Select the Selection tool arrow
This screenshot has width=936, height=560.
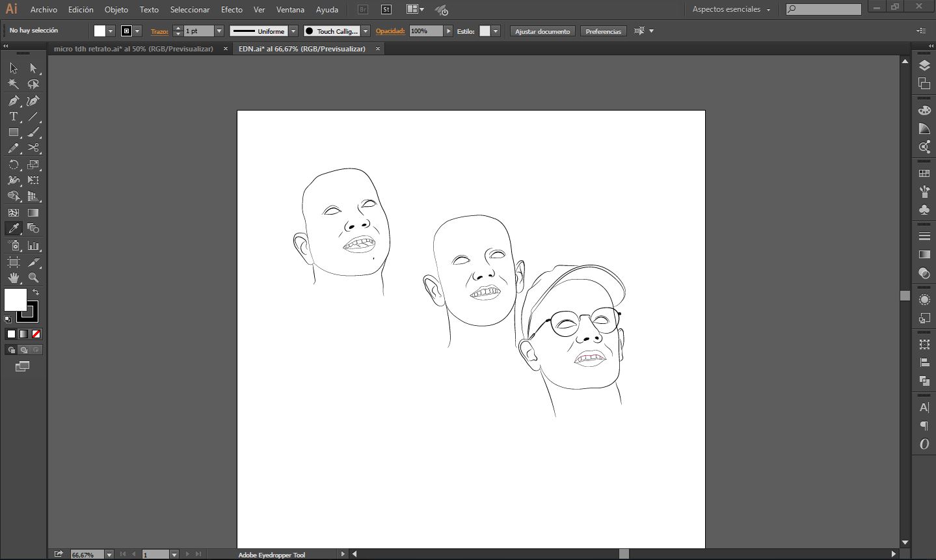point(14,68)
